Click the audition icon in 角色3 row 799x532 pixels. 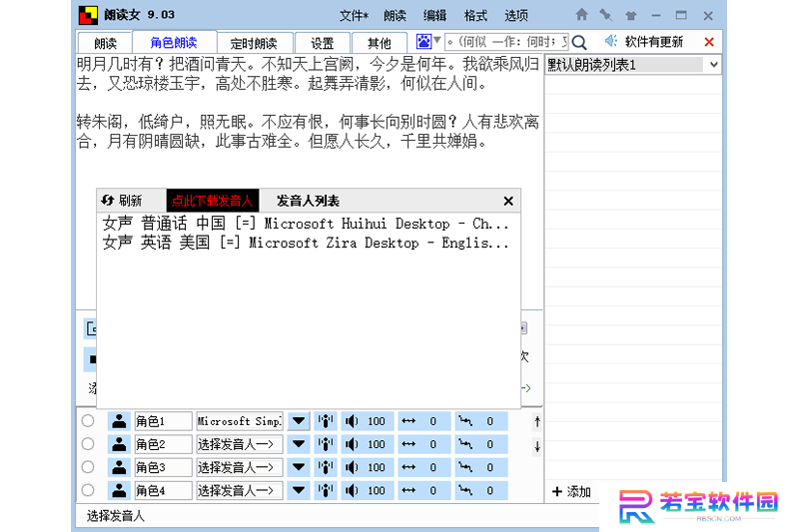(x=326, y=467)
